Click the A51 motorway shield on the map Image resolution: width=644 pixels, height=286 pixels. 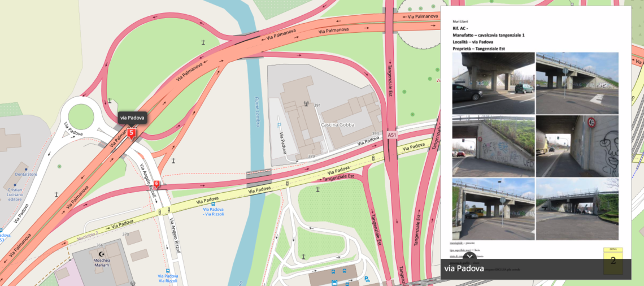pos(392,135)
